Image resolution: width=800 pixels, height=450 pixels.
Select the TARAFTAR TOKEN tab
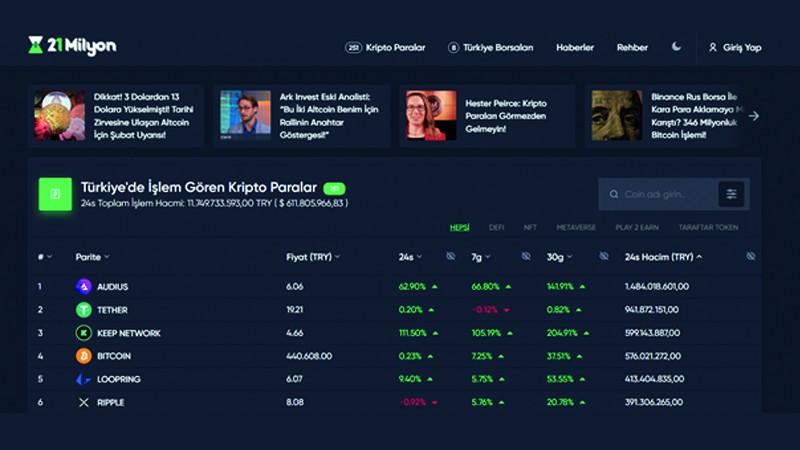pyautogui.click(x=708, y=228)
